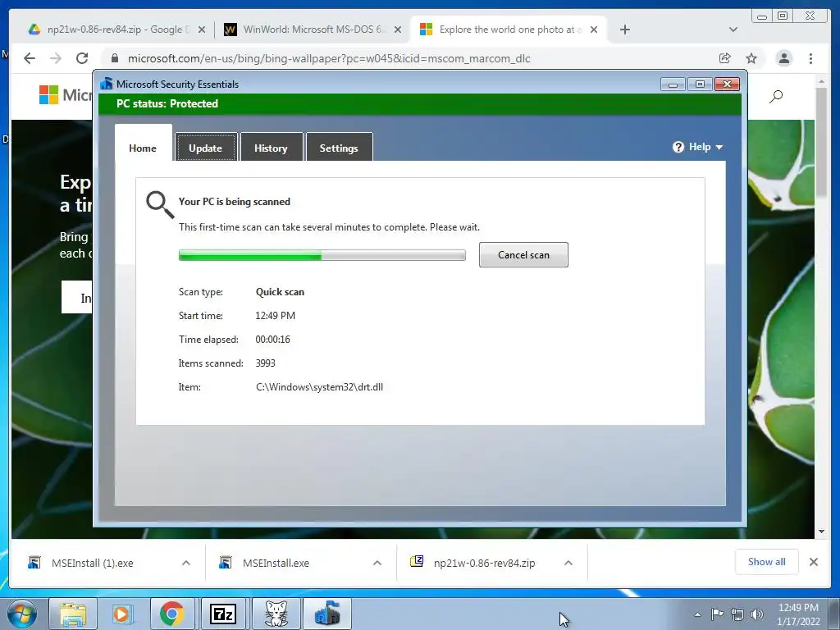Click the Chrome address bar URL
The width and height of the screenshot is (840, 630).
pyautogui.click(x=329, y=58)
